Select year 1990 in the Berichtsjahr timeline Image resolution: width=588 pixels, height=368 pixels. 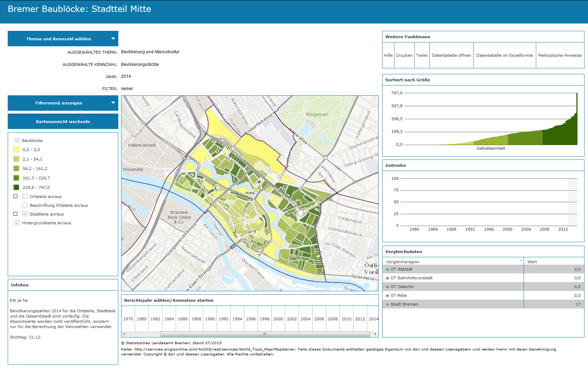point(210,319)
